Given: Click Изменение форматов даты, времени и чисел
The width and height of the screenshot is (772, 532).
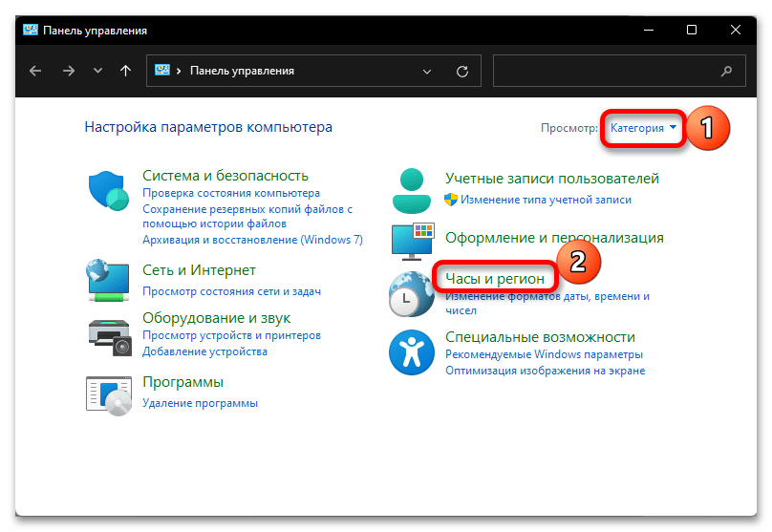Looking at the screenshot, I should [547, 303].
